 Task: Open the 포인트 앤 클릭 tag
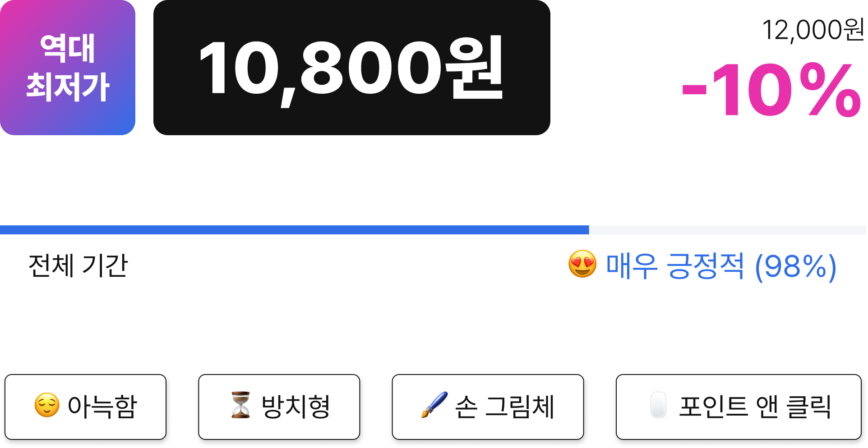click(x=739, y=407)
